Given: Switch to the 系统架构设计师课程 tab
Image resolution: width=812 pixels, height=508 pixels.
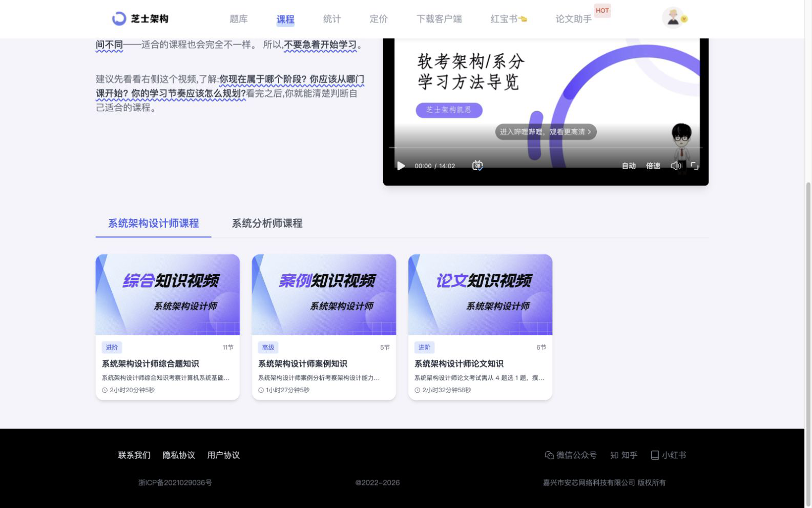Looking at the screenshot, I should pos(153,223).
